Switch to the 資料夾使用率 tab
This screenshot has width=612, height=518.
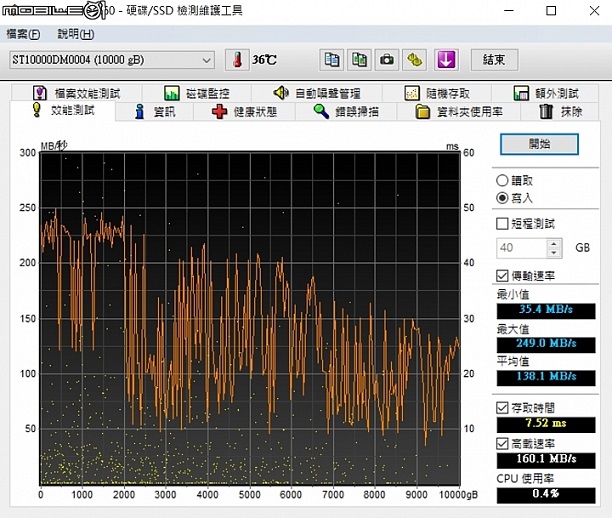click(459, 112)
